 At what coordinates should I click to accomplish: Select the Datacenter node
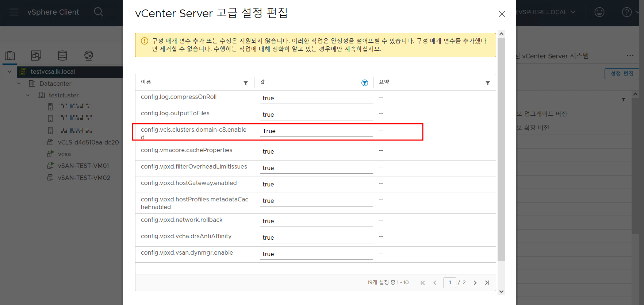55,84
